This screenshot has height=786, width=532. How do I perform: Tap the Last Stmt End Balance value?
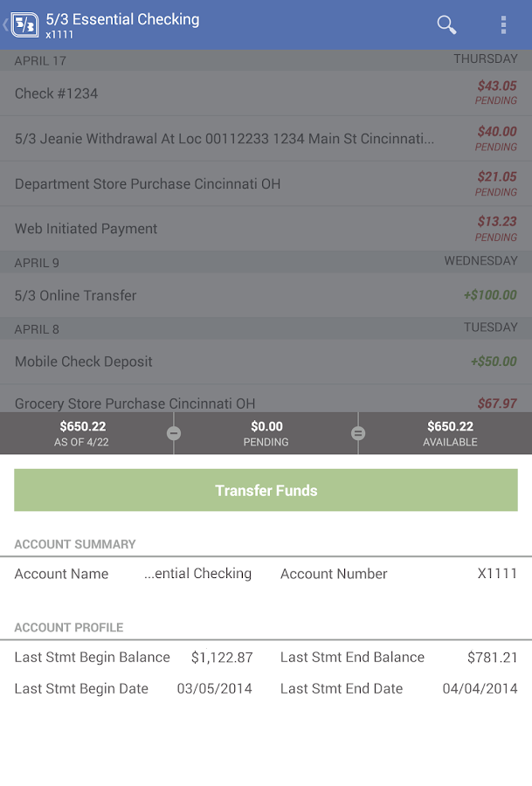492,658
